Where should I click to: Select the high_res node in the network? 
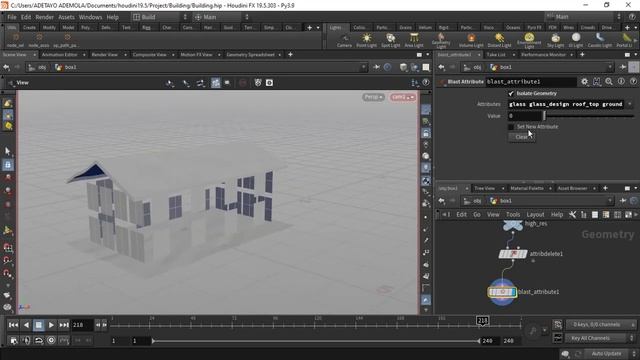click(513, 225)
